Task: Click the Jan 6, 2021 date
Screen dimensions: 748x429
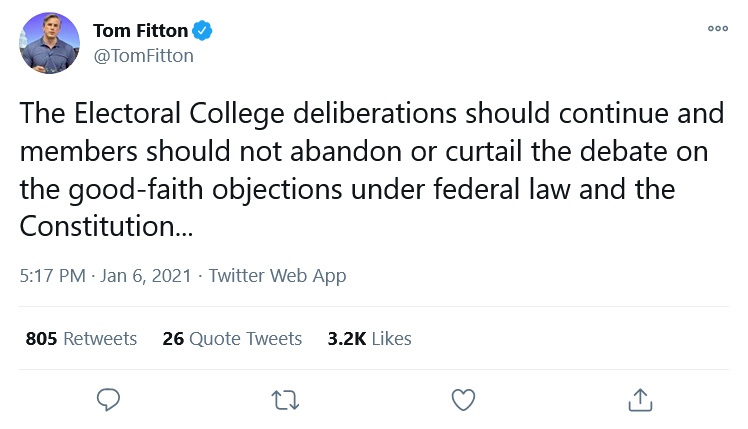Action: pyautogui.click(x=145, y=276)
